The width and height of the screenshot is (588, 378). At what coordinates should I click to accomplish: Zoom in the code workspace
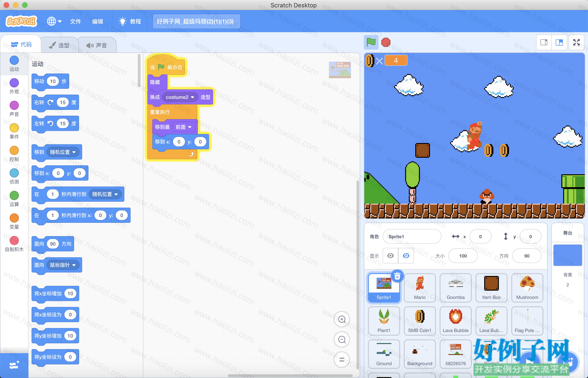coord(342,319)
